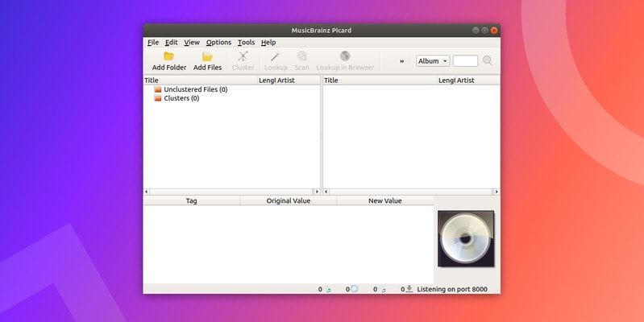
Task: Click the New Value column header
Action: 384,200
